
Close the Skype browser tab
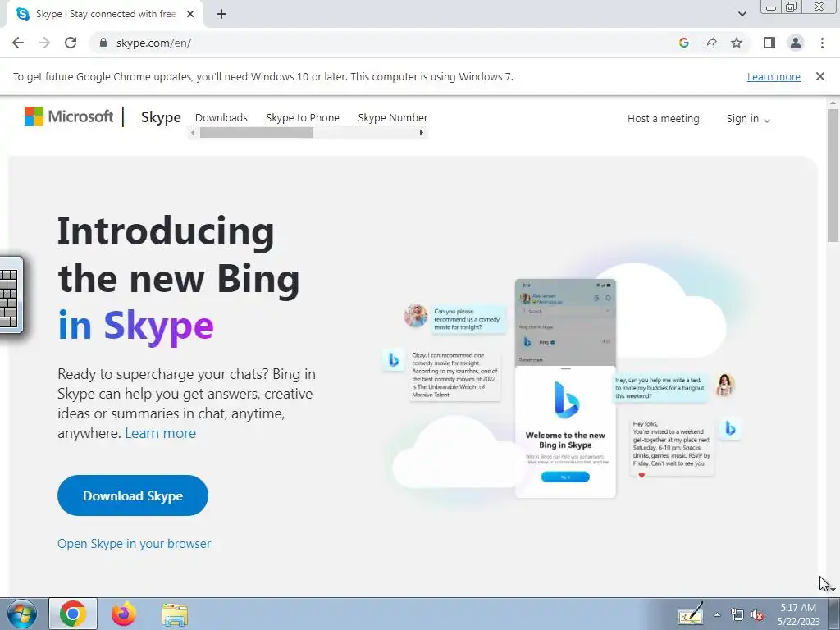(x=190, y=14)
